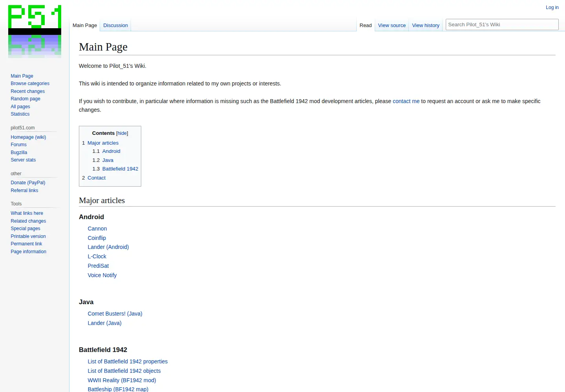This screenshot has height=392, width=565.
Task: Open List of Battlefield 1942 objects
Action: [124, 371]
